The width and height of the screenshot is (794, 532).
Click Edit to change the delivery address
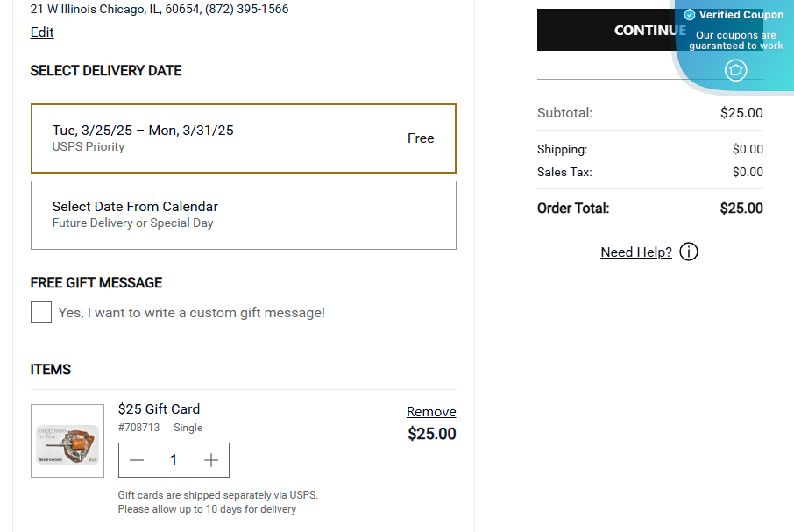41,32
